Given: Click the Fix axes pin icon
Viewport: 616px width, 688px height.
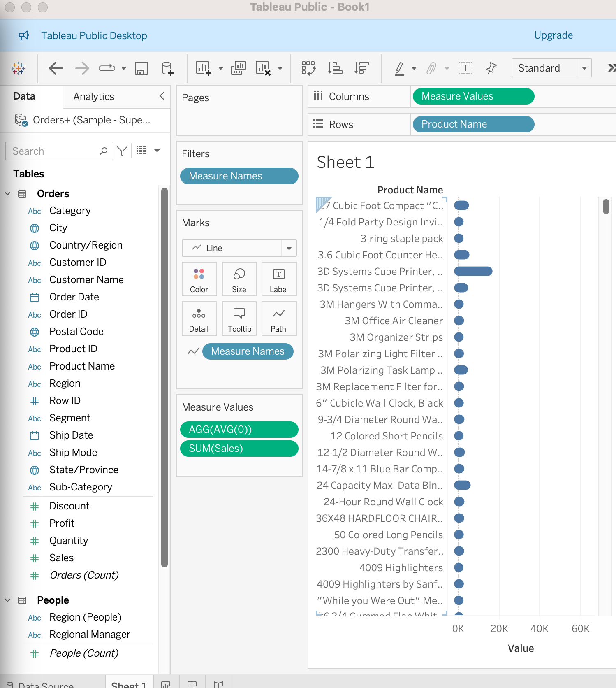Looking at the screenshot, I should [x=491, y=68].
